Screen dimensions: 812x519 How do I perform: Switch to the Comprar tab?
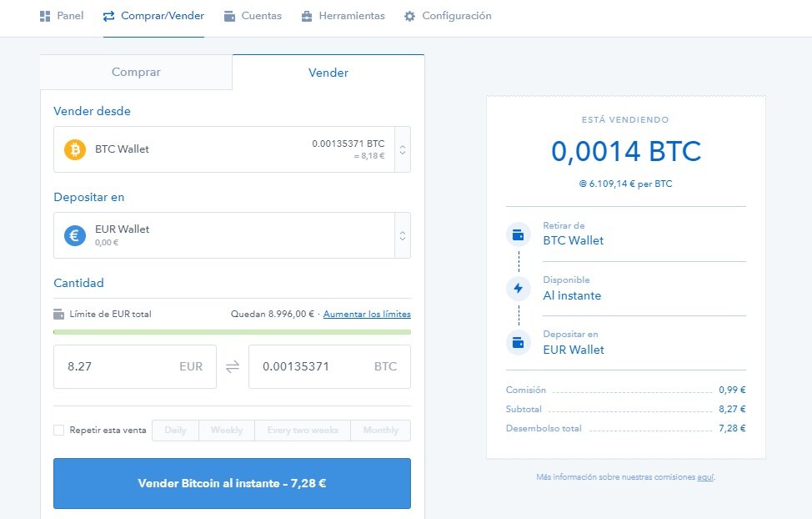(136, 73)
